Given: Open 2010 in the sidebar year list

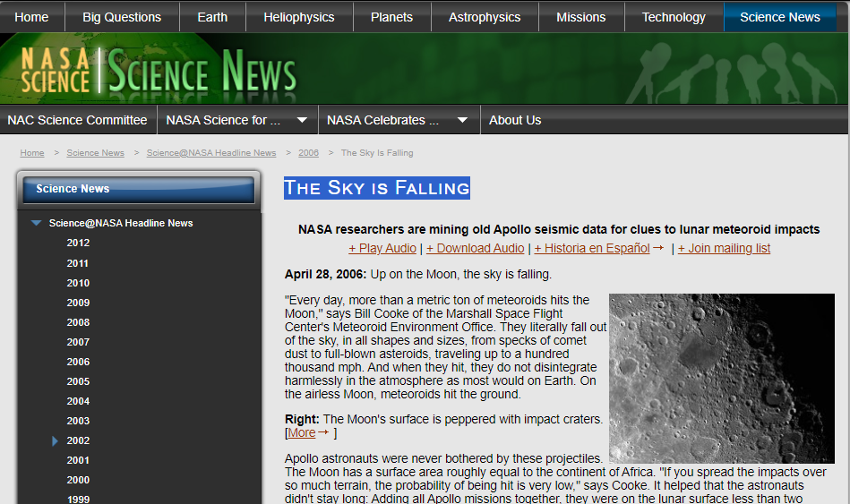Looking at the screenshot, I should point(78,283).
